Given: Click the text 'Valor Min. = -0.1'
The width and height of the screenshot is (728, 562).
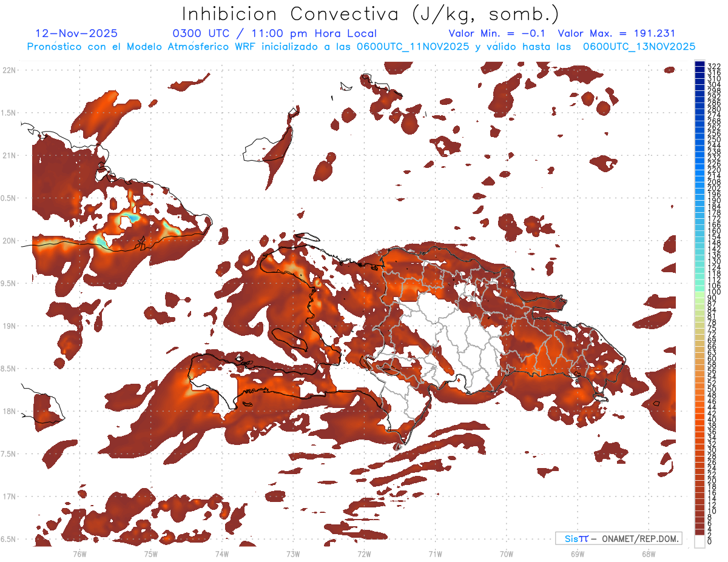Looking at the screenshot, I should pyautogui.click(x=497, y=33).
